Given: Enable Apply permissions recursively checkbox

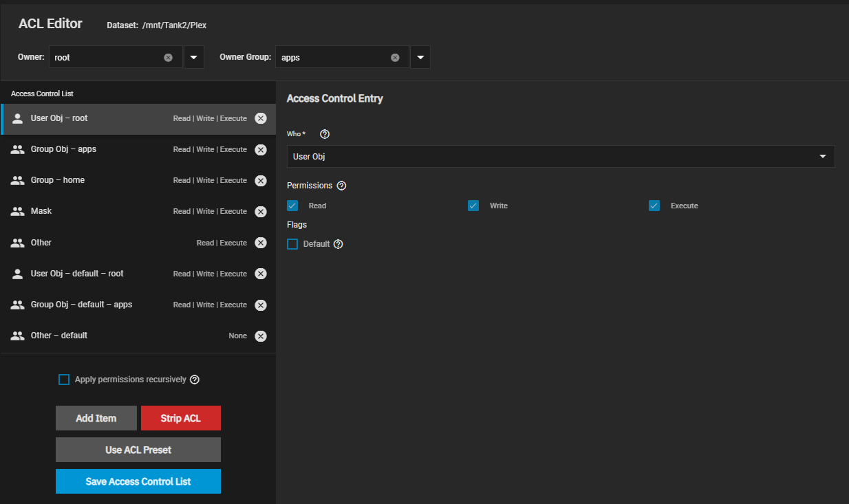Looking at the screenshot, I should click(x=64, y=380).
